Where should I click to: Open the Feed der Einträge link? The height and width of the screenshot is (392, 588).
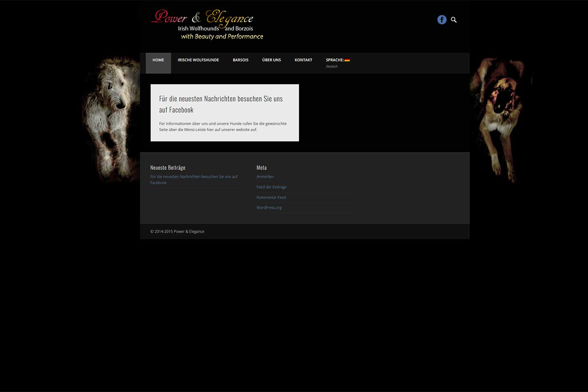[272, 187]
